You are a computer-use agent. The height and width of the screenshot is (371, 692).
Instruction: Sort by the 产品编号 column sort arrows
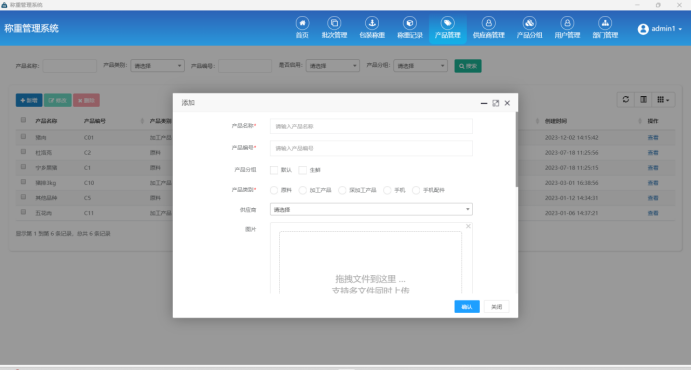click(142, 121)
